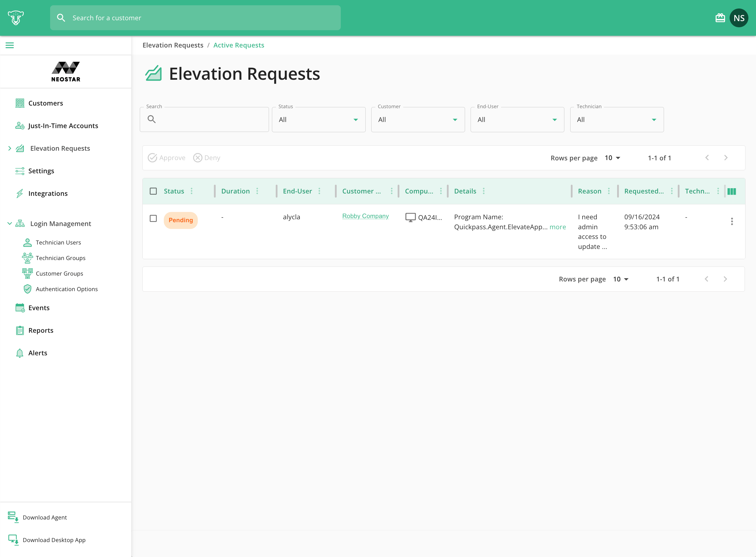Go to previous page in top pagination
This screenshot has width=756, height=557.
[x=707, y=158]
